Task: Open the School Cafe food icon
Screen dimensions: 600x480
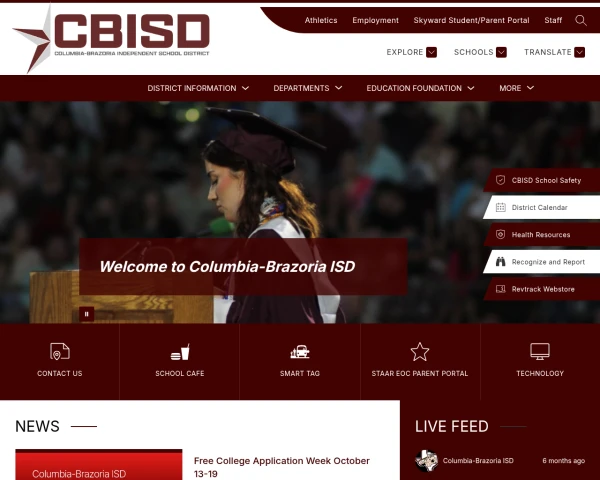Action: tap(180, 352)
